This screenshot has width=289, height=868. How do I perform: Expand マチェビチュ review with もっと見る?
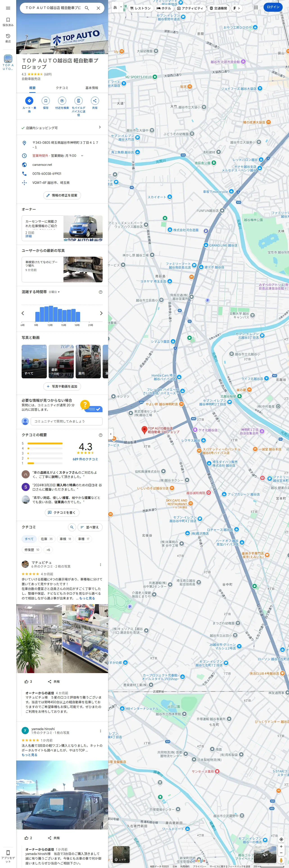87,598
